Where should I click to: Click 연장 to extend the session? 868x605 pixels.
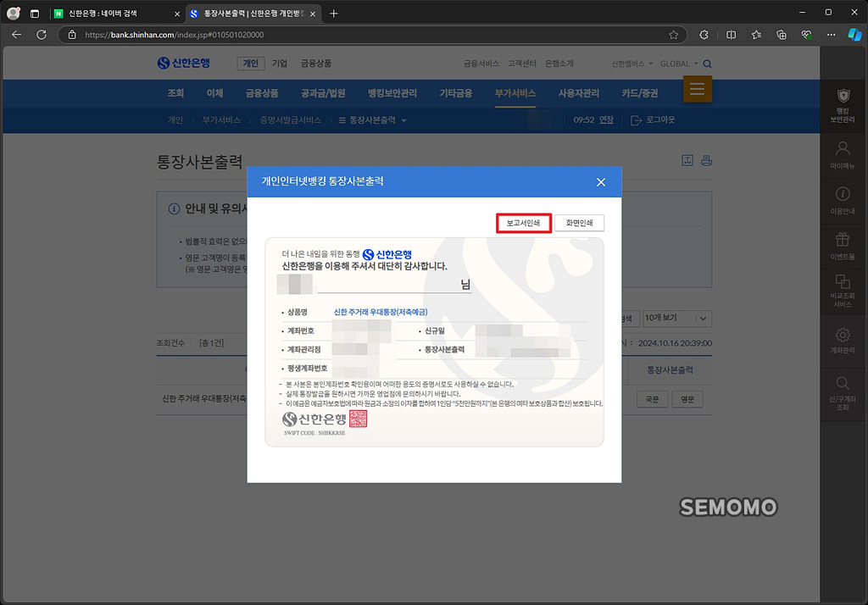(606, 120)
